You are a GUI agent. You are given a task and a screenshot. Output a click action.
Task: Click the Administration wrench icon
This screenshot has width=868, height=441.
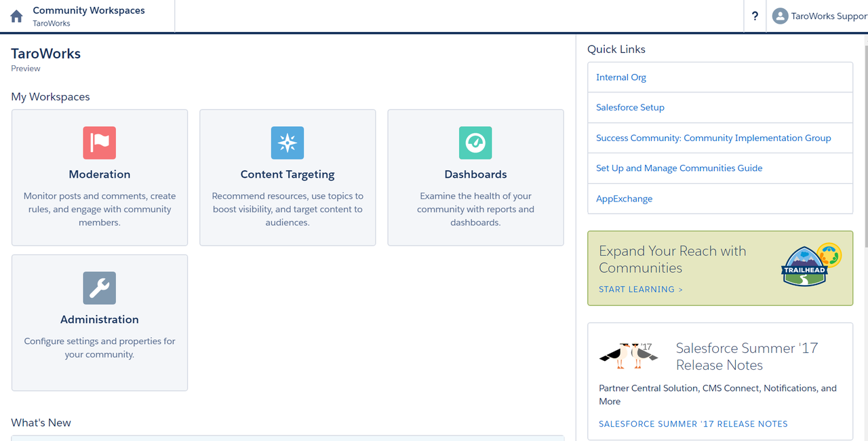pos(100,288)
